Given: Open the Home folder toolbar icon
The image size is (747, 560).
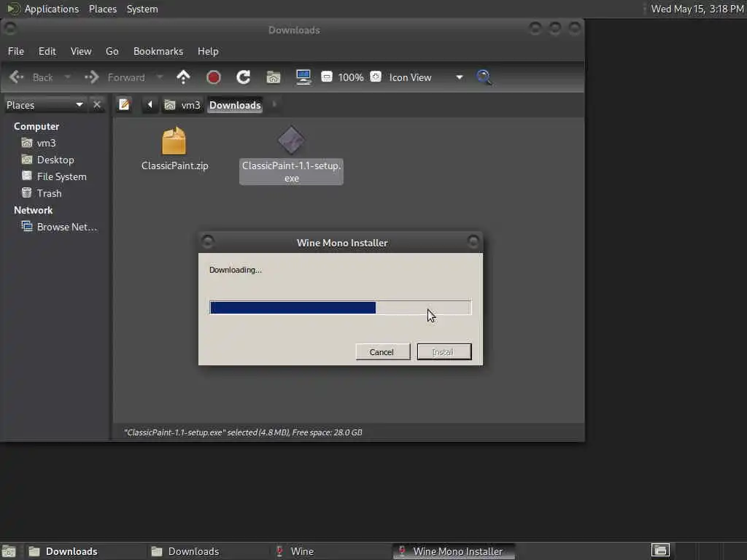Looking at the screenshot, I should pyautogui.click(x=274, y=77).
